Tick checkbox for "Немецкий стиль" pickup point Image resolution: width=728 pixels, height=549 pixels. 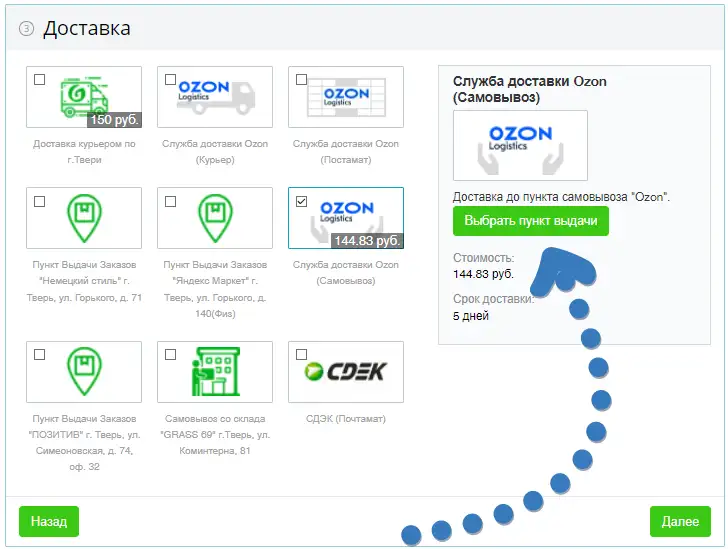(40, 201)
